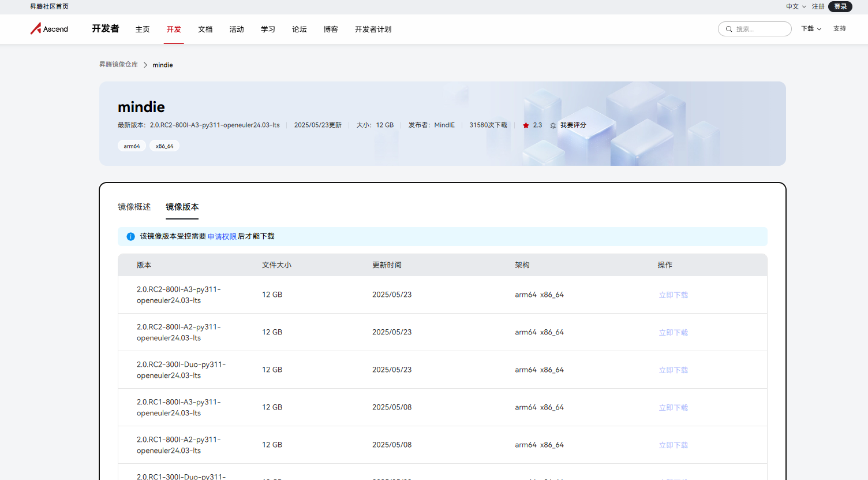The image size is (868, 480).
Task: Click the red star rating icon
Action: coord(526,125)
